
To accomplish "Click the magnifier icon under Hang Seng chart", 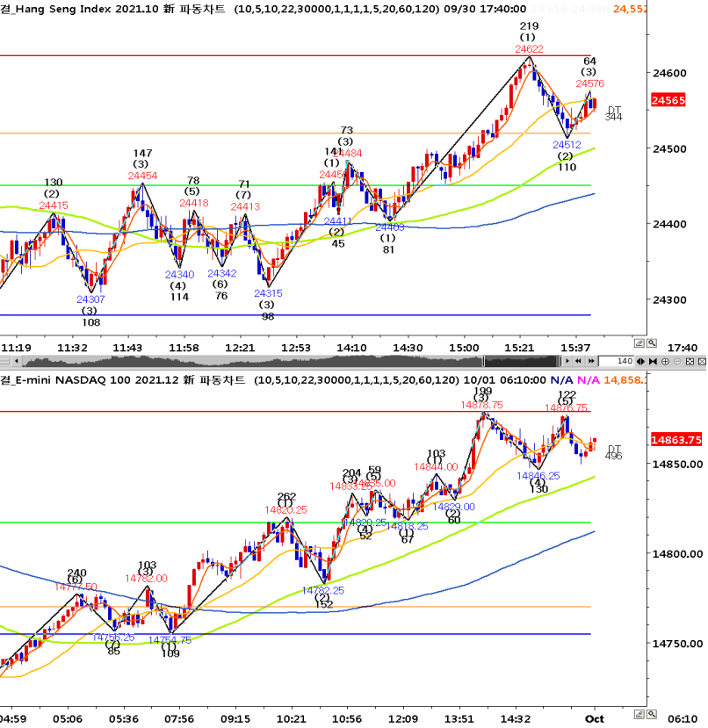I will [653, 343].
